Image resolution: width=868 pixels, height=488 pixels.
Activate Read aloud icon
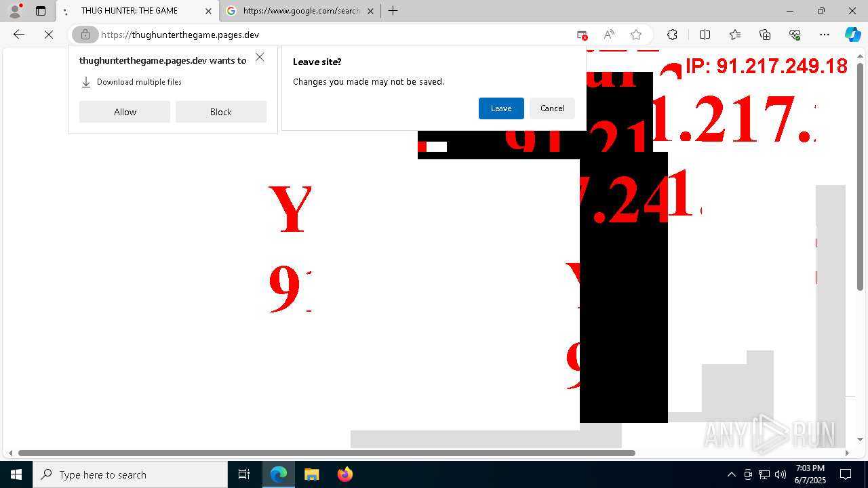609,35
